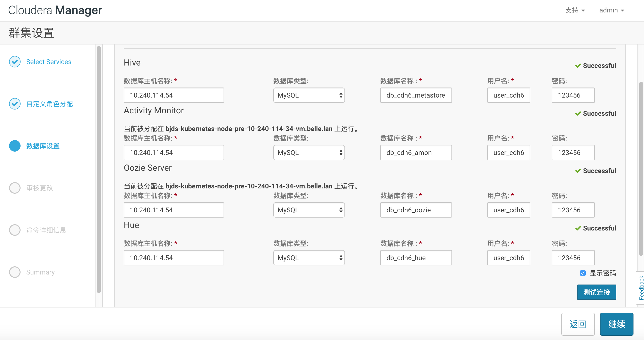Viewport: 644px width, 340px height.
Task: Expand the MySQL dropdown for Hive
Action: click(x=309, y=95)
